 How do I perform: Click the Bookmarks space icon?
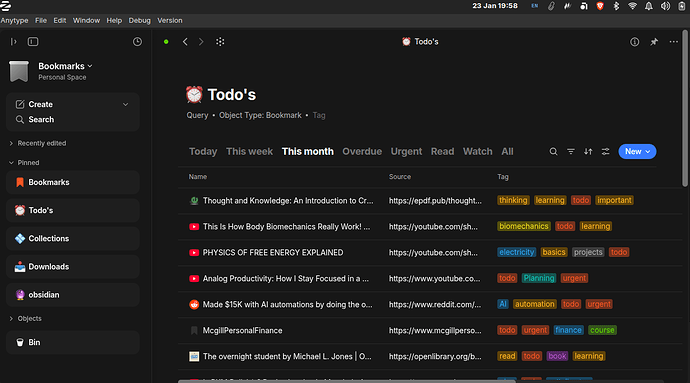pos(19,71)
